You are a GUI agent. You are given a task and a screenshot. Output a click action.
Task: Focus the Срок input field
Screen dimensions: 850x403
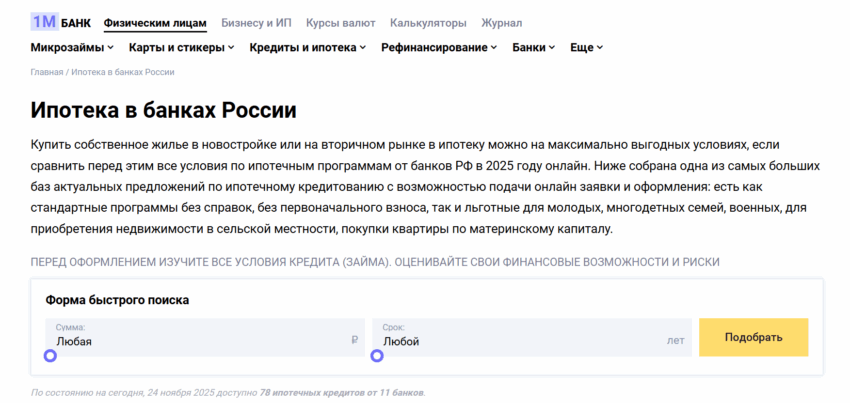tap(520, 341)
